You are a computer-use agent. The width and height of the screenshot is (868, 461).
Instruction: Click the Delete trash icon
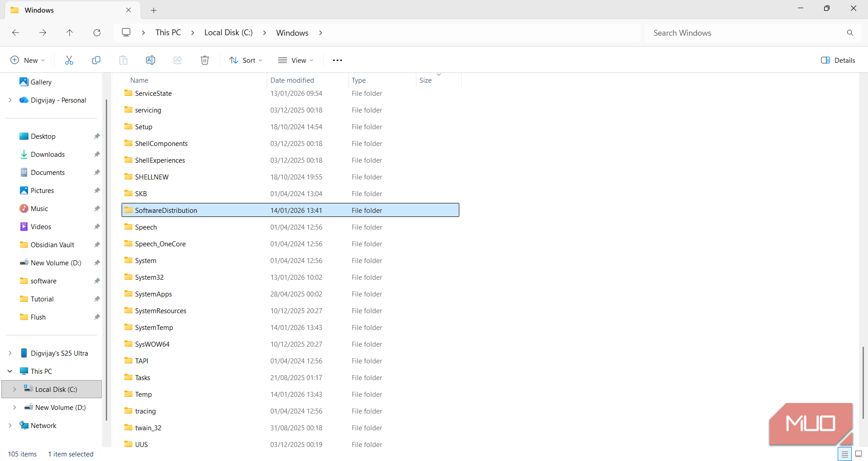(205, 60)
